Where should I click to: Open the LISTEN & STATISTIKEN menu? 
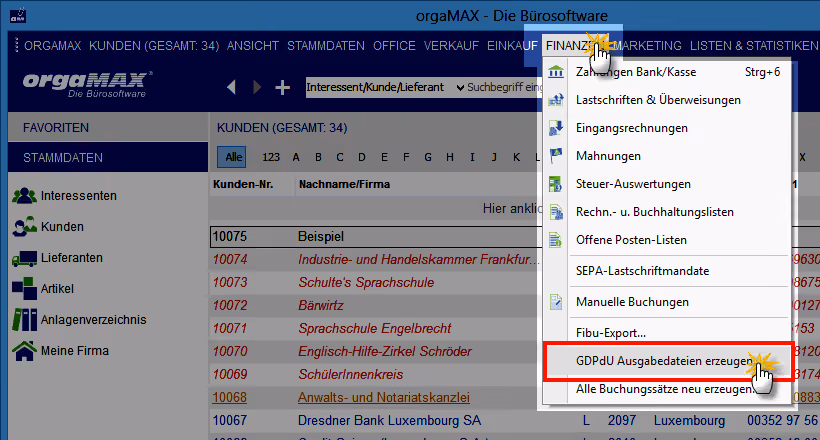click(x=754, y=46)
